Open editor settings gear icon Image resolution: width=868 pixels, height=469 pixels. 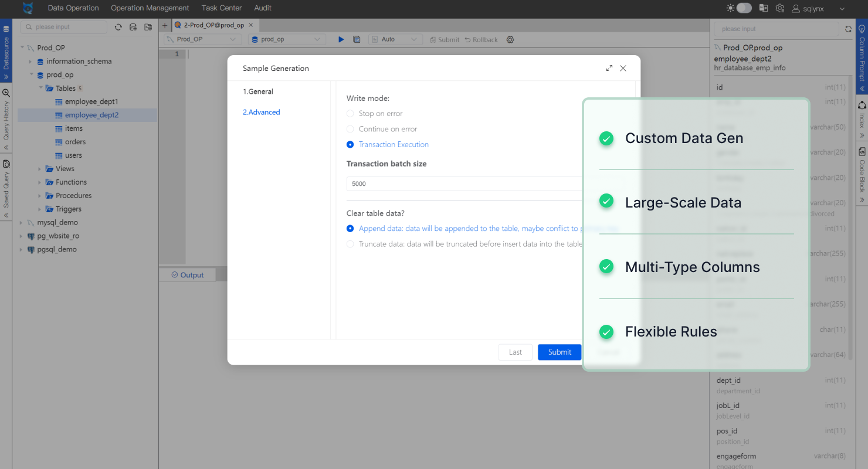pos(510,39)
